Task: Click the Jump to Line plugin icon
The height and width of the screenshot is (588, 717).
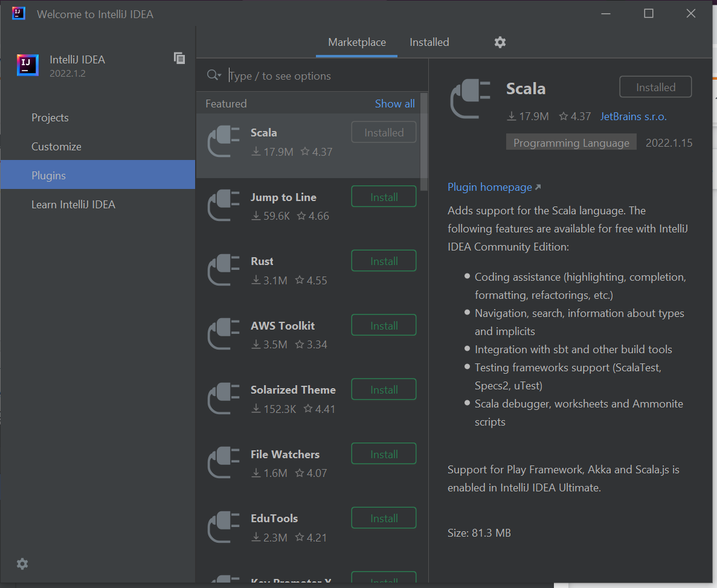Action: click(x=223, y=206)
